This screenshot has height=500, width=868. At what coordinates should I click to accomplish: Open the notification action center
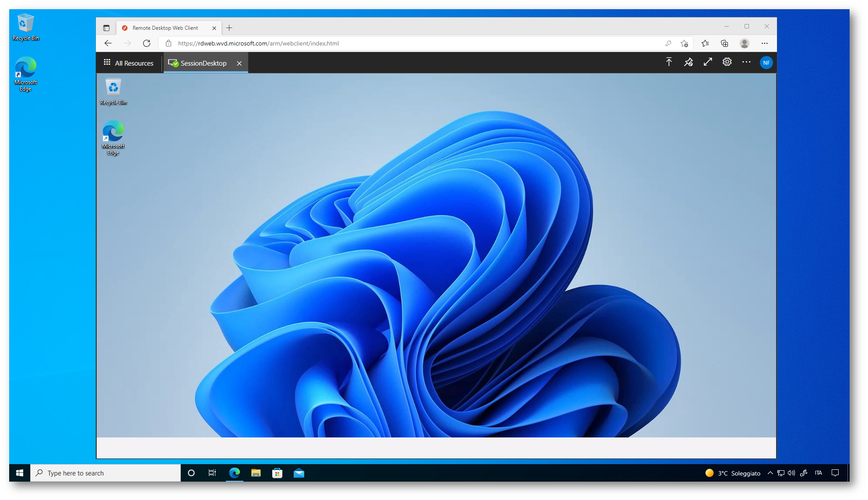click(x=835, y=473)
